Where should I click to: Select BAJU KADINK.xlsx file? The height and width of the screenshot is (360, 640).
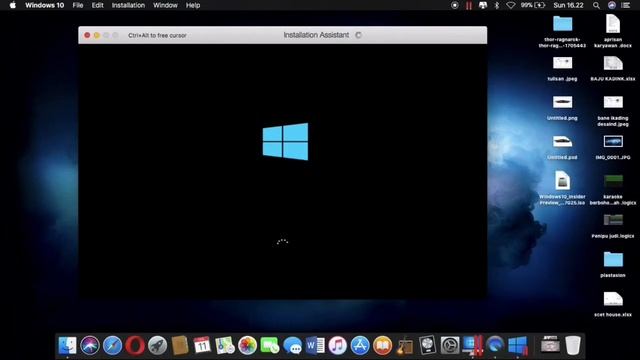[x=613, y=64]
